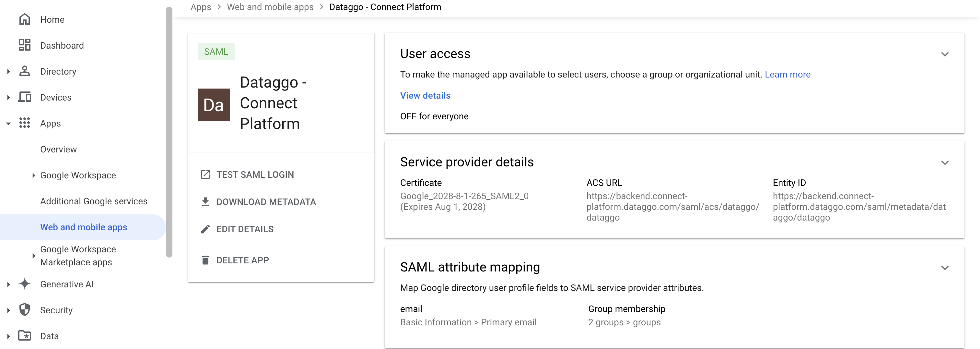Click the Delete App trash icon
Screen dimensions: 980x349
coord(206,260)
